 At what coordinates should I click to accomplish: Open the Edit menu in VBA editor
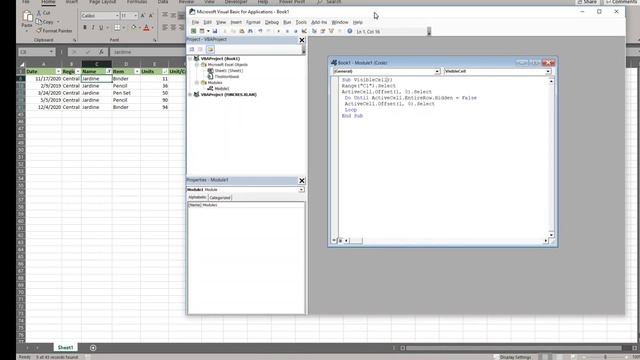click(207, 22)
